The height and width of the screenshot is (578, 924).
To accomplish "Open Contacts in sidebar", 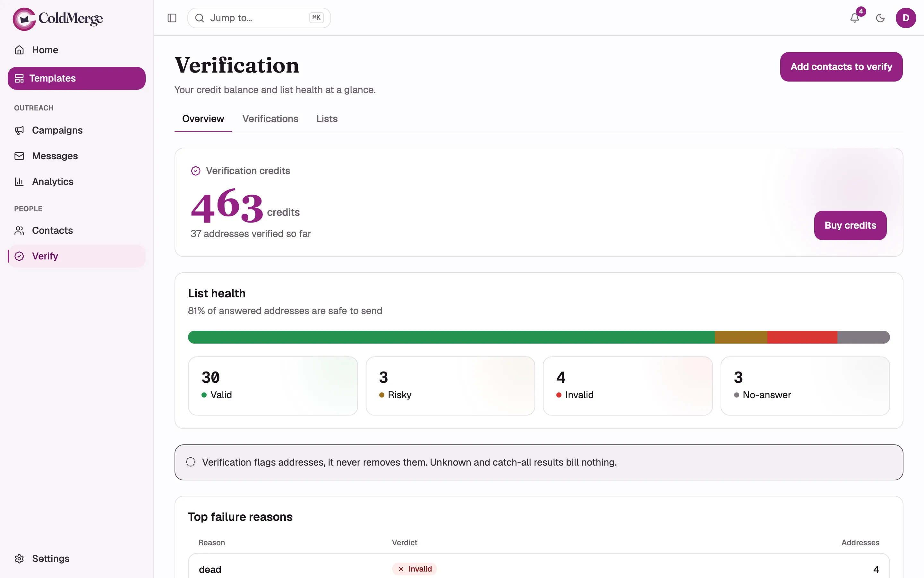I will coord(76,231).
